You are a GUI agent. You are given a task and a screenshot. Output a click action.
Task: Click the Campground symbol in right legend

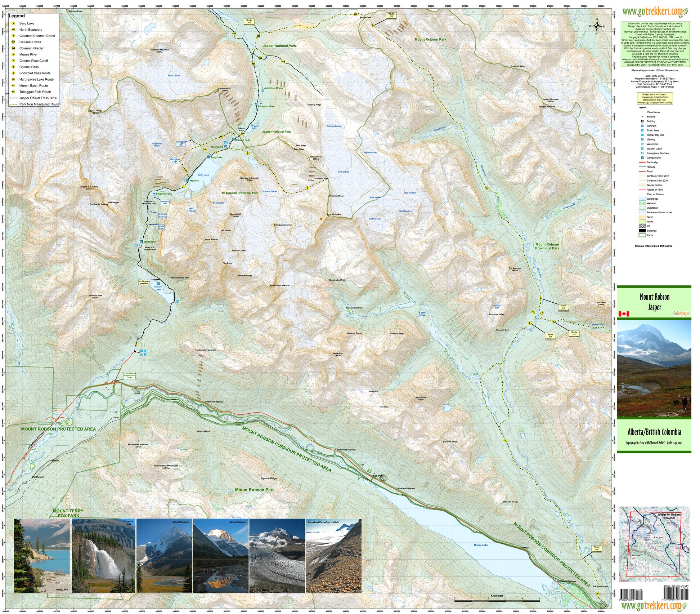[x=642, y=158]
